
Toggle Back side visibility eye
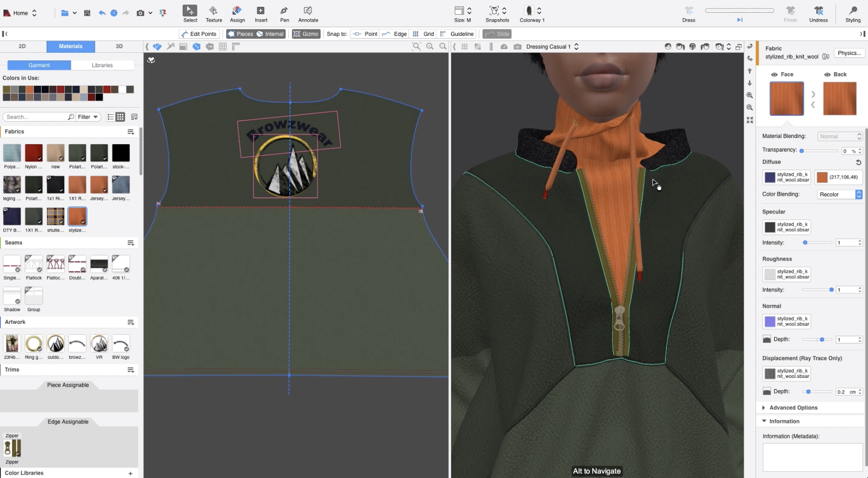click(827, 75)
